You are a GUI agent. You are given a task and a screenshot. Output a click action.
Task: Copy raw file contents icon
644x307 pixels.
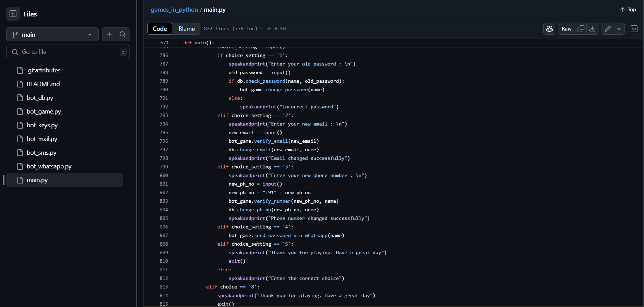click(x=581, y=29)
